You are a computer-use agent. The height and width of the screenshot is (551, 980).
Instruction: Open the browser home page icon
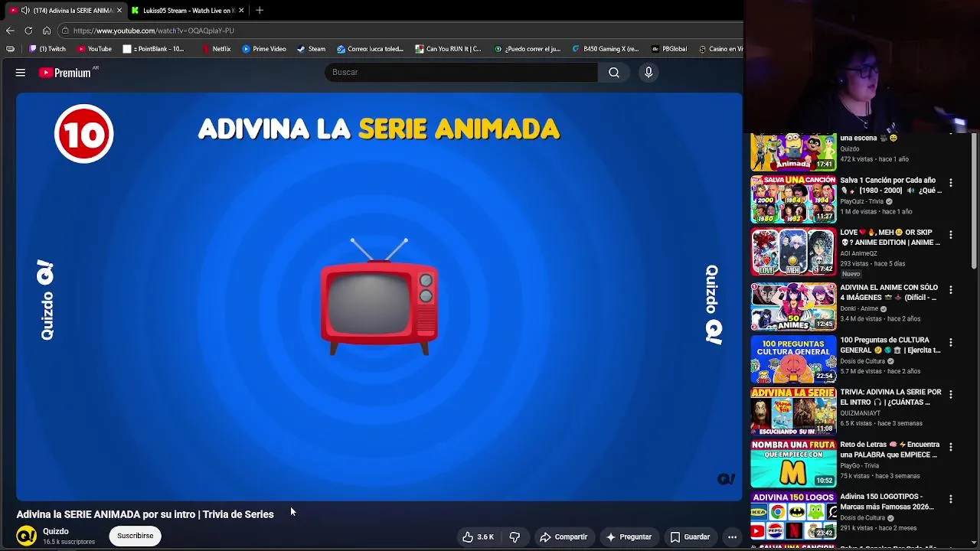pos(47,31)
